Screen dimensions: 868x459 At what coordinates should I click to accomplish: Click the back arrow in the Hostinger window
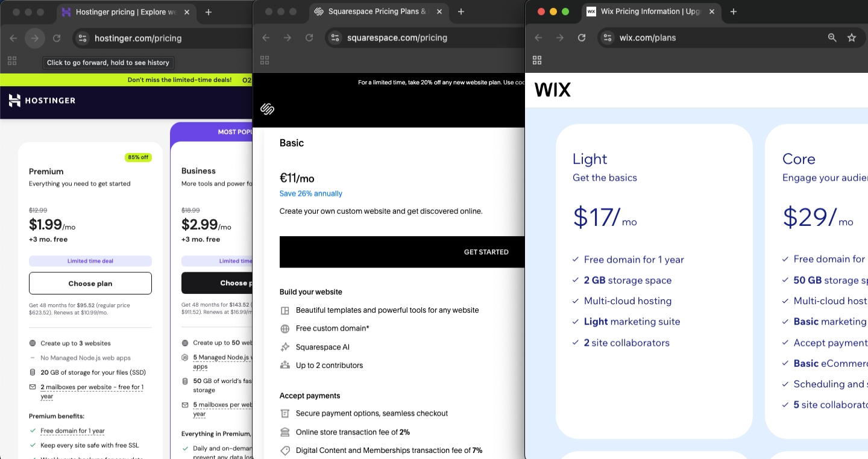[x=13, y=37]
